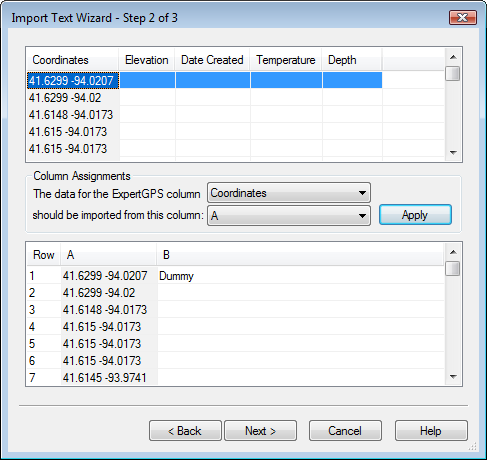The image size is (487, 460).
Task: Select the Dummy cell in column B
Action: click(176, 276)
